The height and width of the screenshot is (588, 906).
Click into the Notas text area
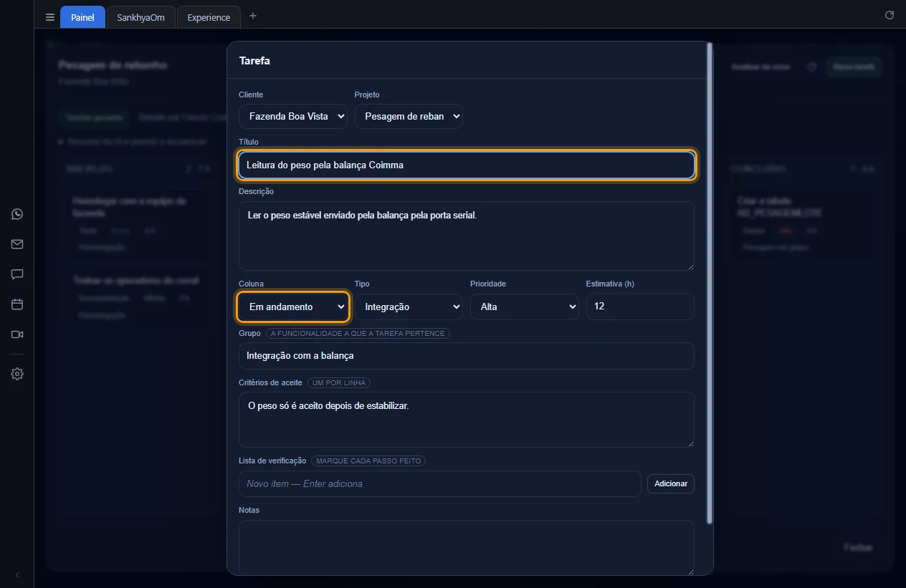pyautogui.click(x=467, y=547)
